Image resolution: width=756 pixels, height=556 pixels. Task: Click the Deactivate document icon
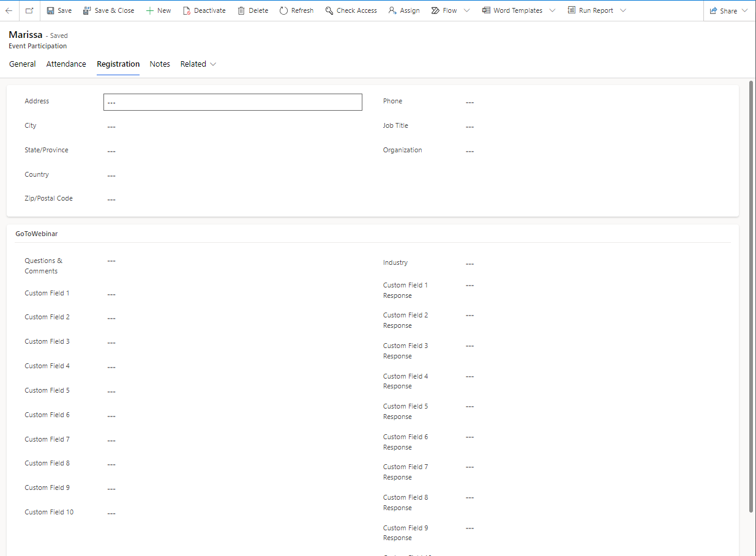coord(187,10)
